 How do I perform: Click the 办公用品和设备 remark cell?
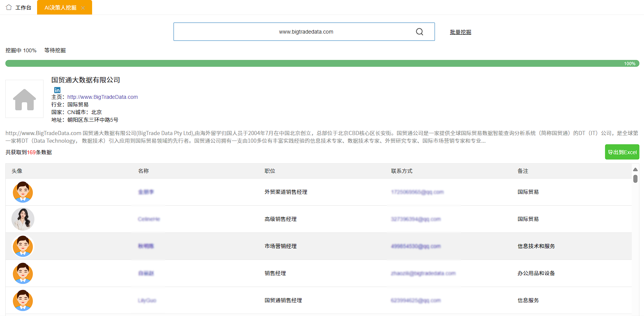(536, 273)
